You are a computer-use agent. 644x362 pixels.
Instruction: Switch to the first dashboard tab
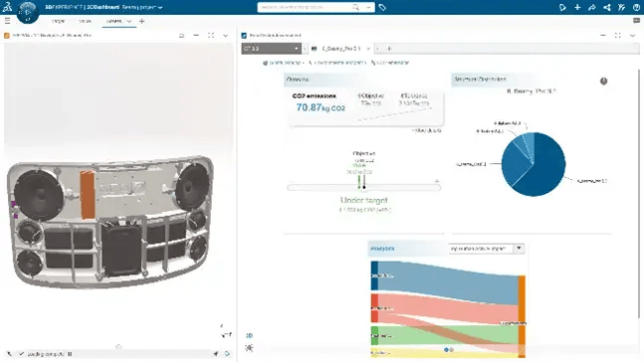coord(59,21)
